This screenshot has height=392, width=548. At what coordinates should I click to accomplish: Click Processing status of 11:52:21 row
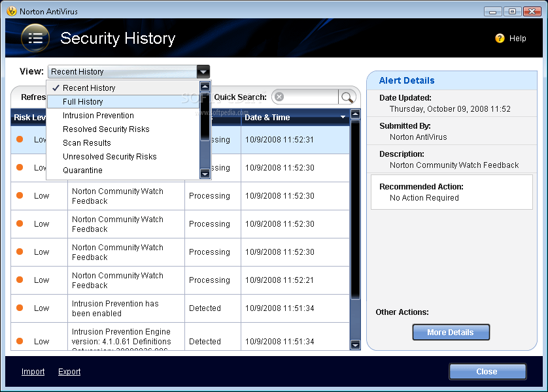click(209, 280)
